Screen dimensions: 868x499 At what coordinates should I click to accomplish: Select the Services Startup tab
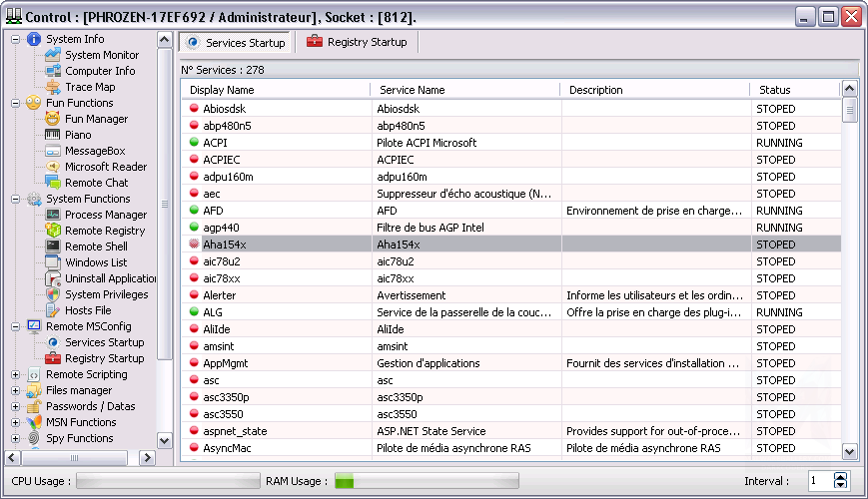coord(237,43)
